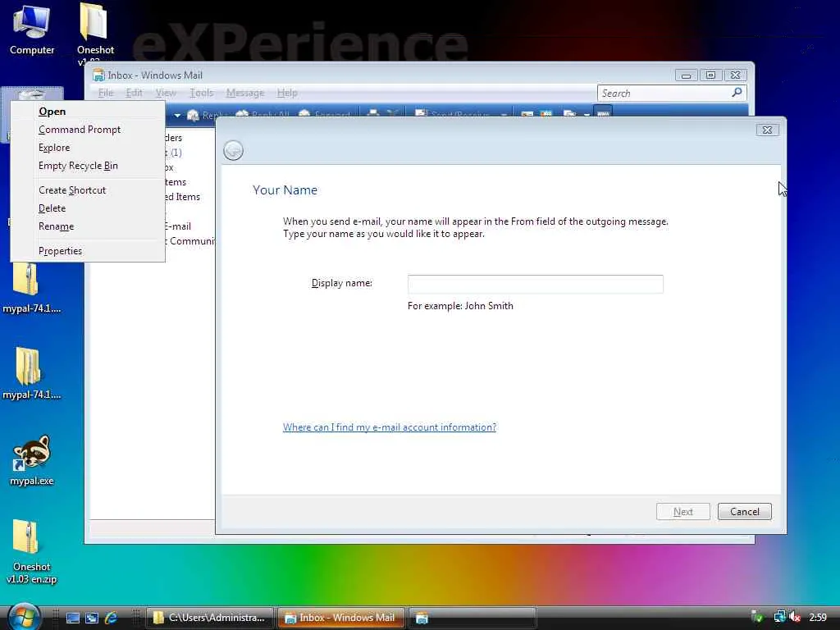Select the 'E-mail' folder in mail tree
This screenshot has height=630, width=840.
177,226
